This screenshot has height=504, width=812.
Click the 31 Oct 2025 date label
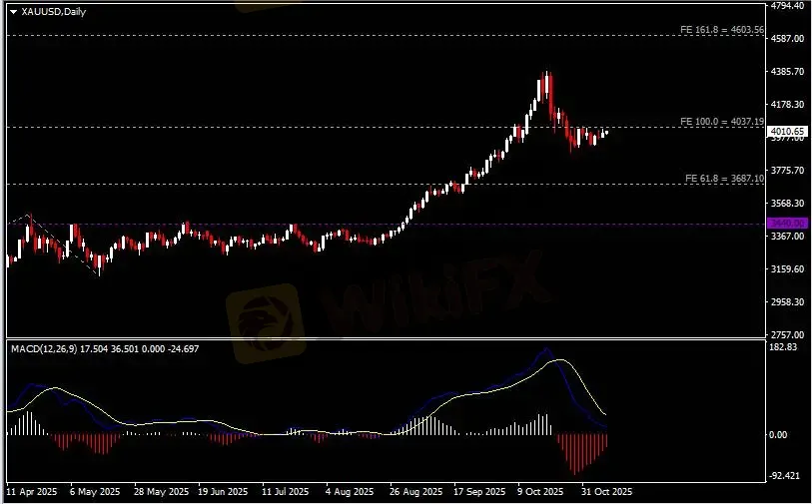coord(607,492)
